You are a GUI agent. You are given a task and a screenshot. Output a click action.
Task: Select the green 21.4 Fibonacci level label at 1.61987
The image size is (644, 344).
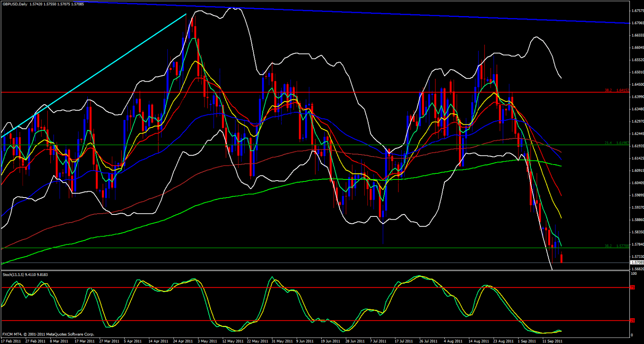pyautogui.click(x=617, y=143)
